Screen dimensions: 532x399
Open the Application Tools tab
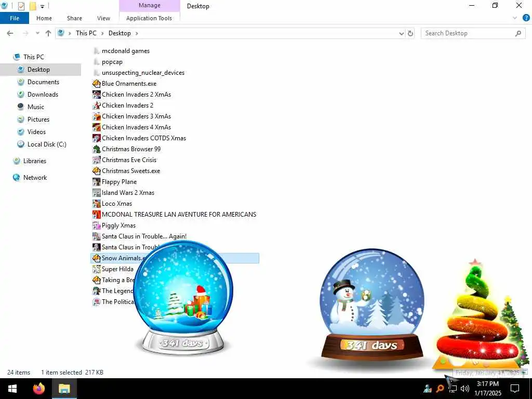point(149,18)
